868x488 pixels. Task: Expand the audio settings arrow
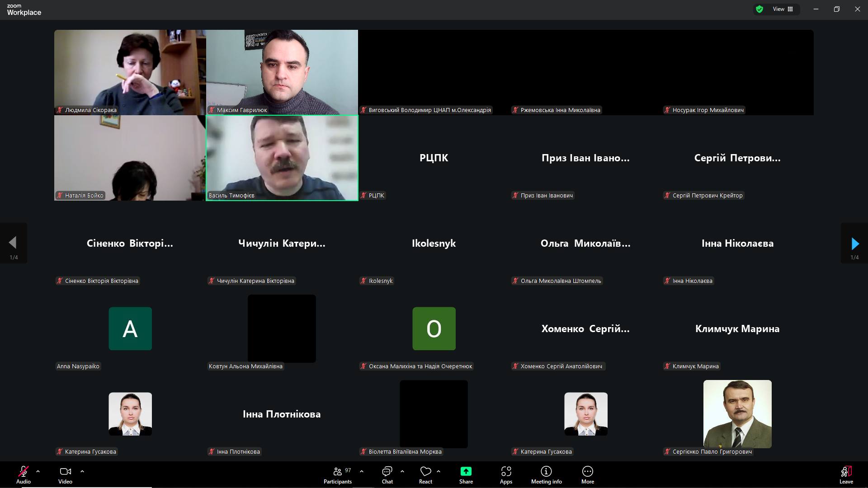[38, 471]
